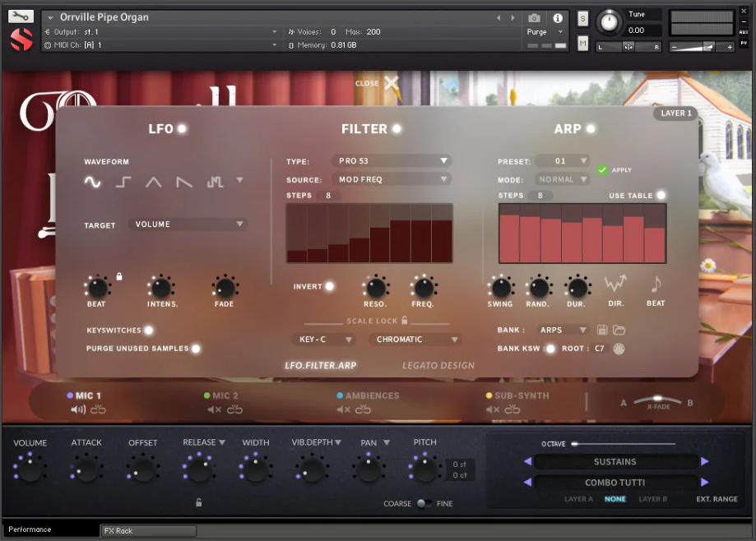Click the keyboard icon next to ROOT C7

619,349
